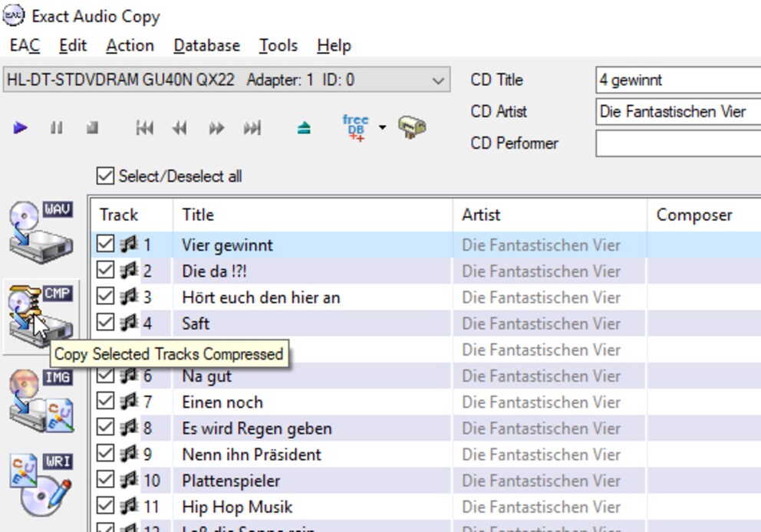Open the Action menu
The height and width of the screenshot is (532, 761).
coord(130,45)
